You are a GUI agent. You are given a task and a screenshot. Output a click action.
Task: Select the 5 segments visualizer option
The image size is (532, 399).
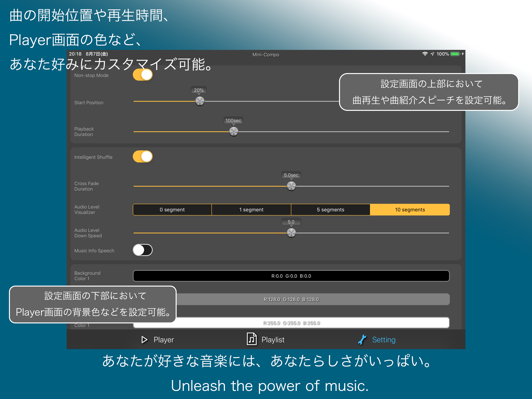pyautogui.click(x=330, y=210)
